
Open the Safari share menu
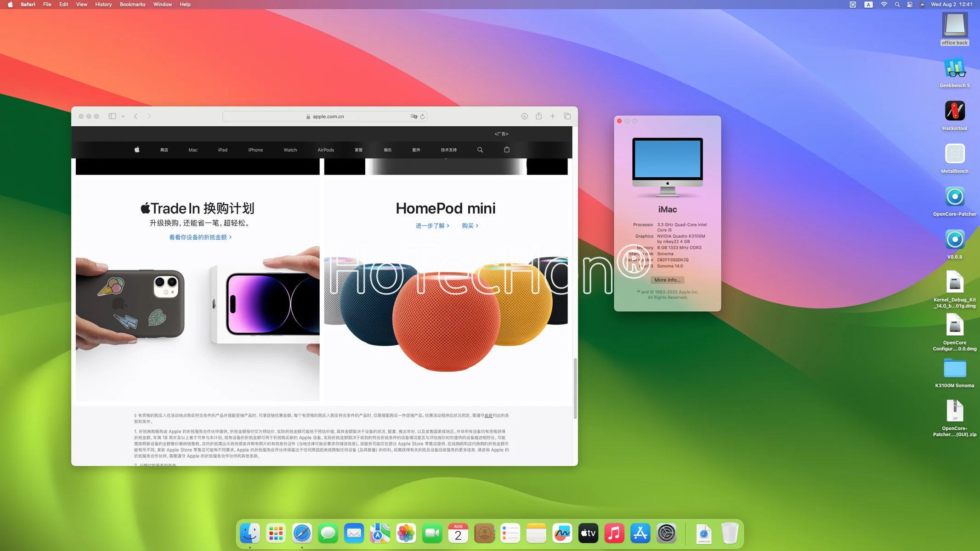click(x=538, y=116)
